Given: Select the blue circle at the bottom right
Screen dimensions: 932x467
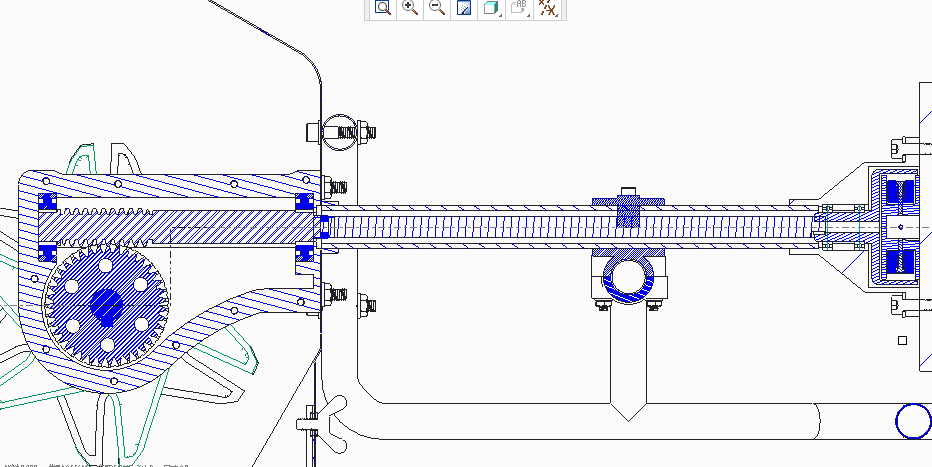Looking at the screenshot, I should [x=914, y=421].
